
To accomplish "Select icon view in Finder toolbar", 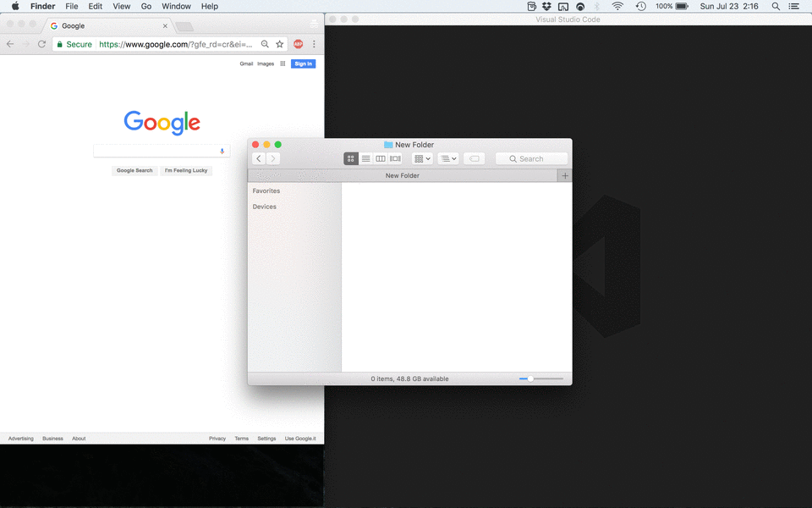I will point(350,158).
